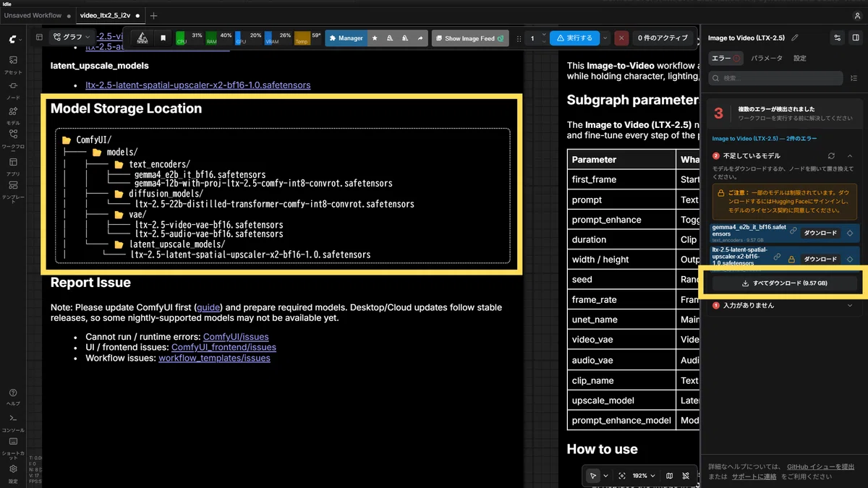868x488 pixels.
Task: Locate node icon for ltx-2.5-latent-spatial-upscaler row
Action: click(850, 258)
